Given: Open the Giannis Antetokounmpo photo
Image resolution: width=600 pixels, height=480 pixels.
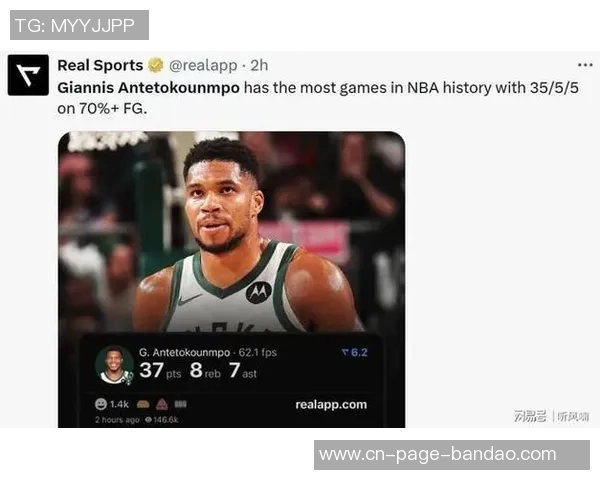Looking at the screenshot, I should 232,231.
